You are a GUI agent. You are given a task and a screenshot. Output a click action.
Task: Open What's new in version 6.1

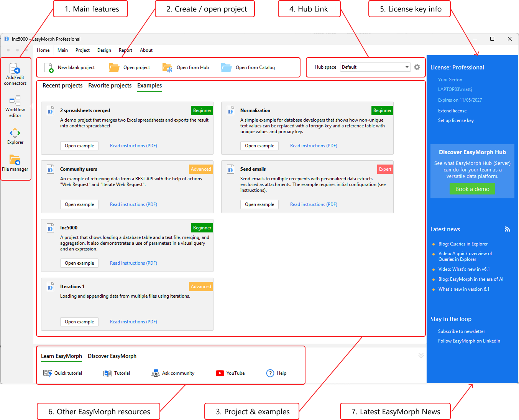tap(464, 289)
